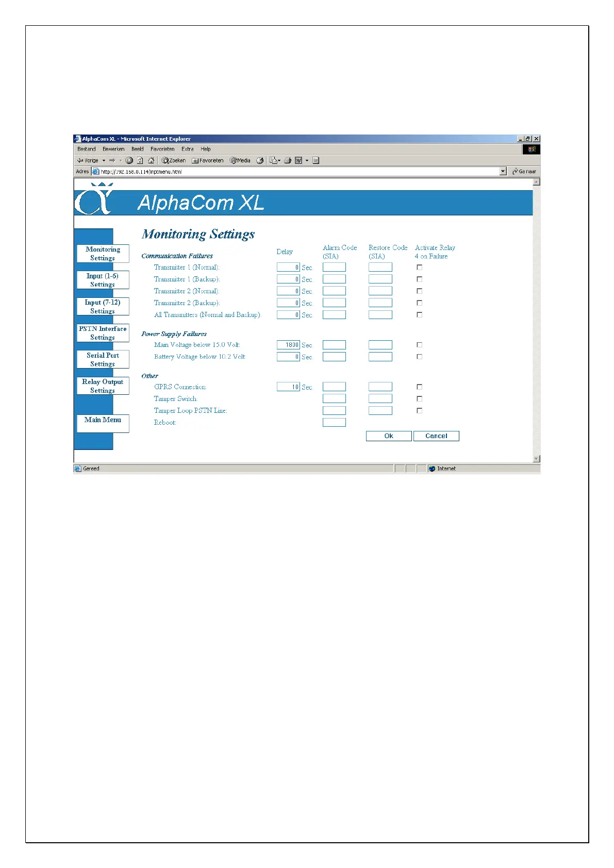Viewport: 614px width, 868px height.
Task: Open the Help menu
Action: click(x=206, y=149)
